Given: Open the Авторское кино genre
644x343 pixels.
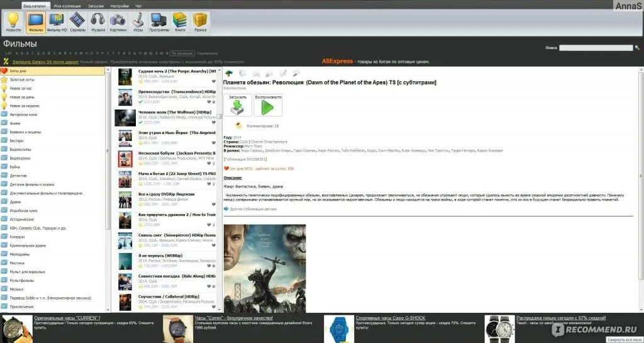Looking at the screenshot, I should (x=53, y=115).
